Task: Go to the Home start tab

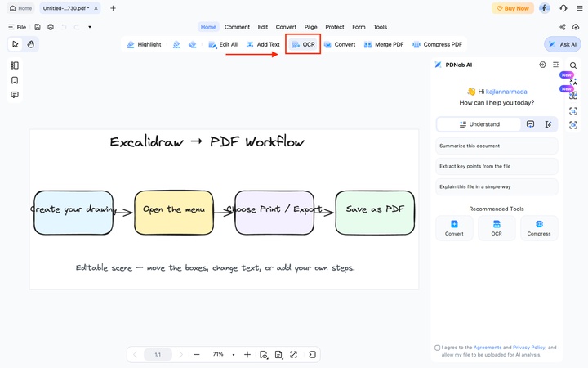Action: tap(21, 8)
